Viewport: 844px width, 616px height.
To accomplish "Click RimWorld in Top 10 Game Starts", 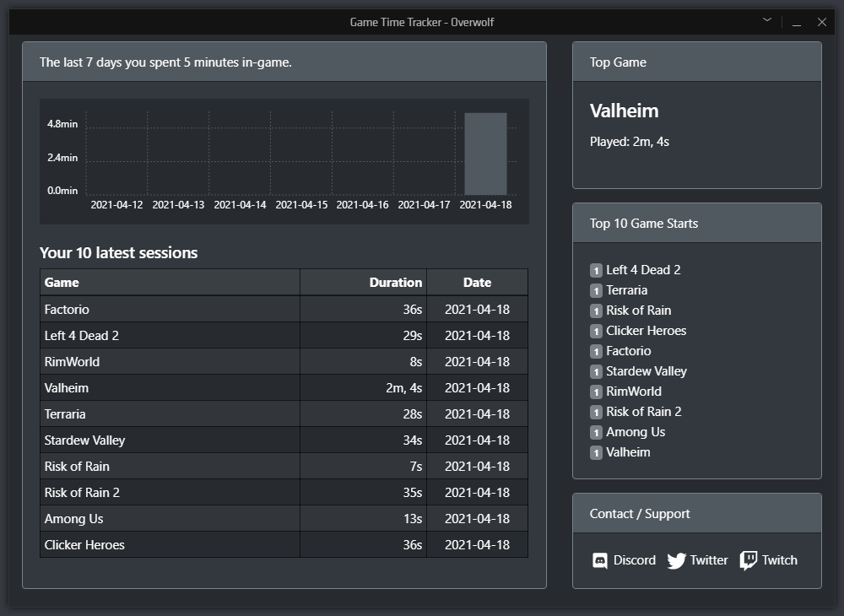I will (x=634, y=392).
